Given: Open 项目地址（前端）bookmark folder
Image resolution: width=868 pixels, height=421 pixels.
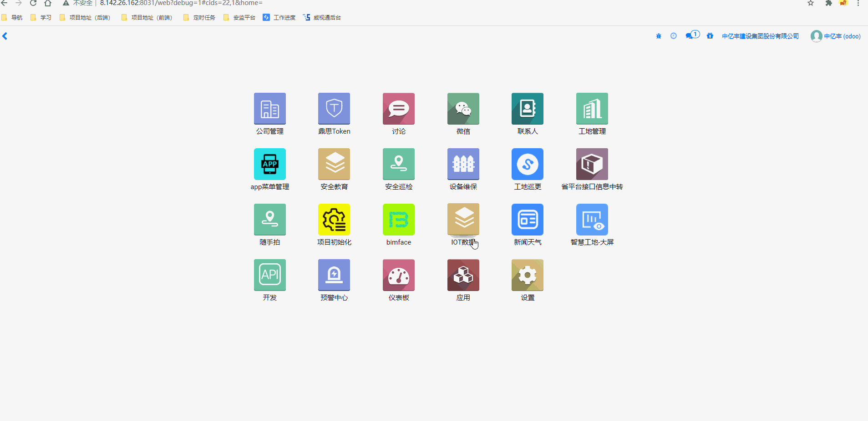Looking at the screenshot, I should (147, 18).
